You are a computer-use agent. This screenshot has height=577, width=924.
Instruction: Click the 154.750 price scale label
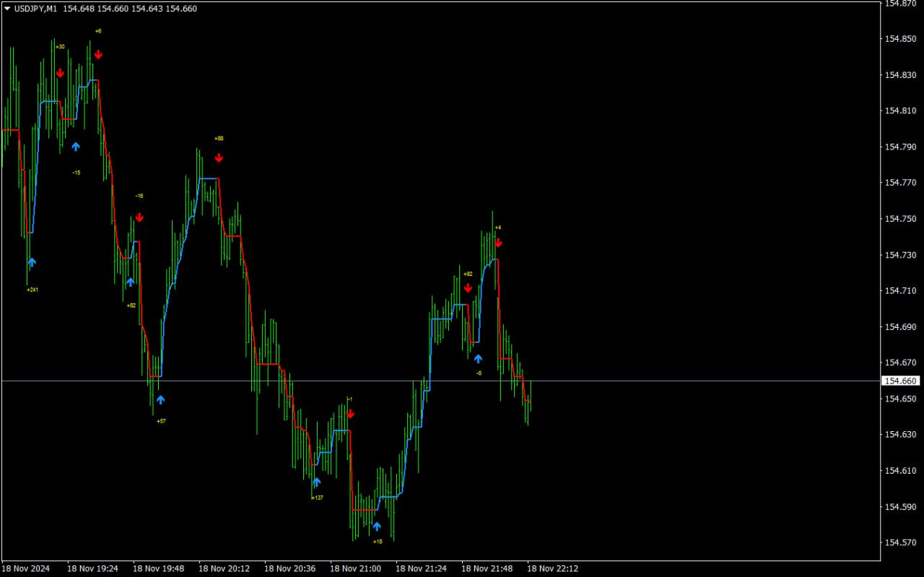click(x=900, y=219)
